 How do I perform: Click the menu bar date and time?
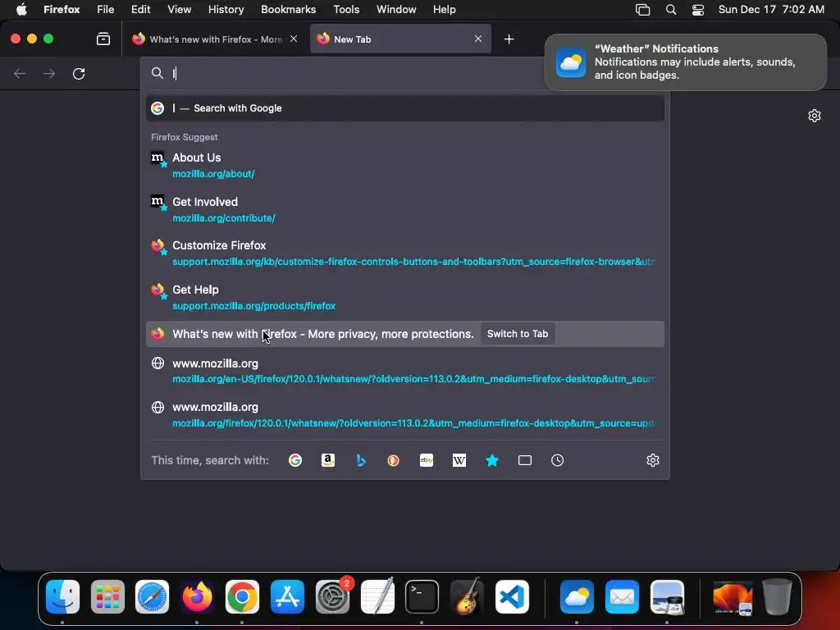tap(771, 10)
